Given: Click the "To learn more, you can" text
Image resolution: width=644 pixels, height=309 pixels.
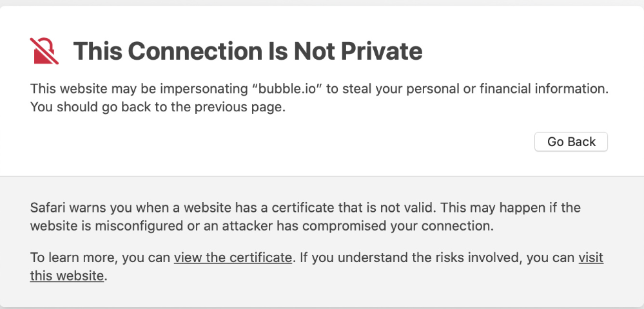Looking at the screenshot, I should (100, 257).
